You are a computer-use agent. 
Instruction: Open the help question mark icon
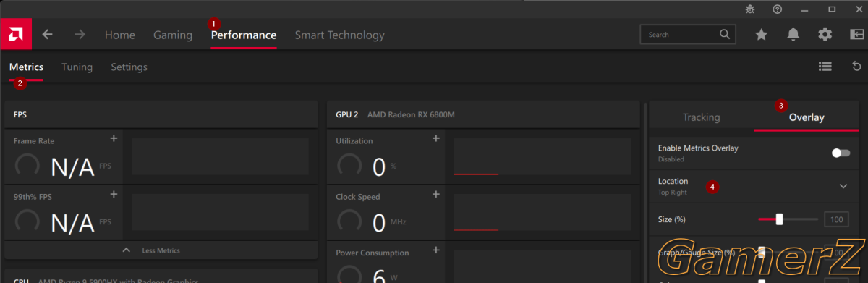[x=778, y=9]
